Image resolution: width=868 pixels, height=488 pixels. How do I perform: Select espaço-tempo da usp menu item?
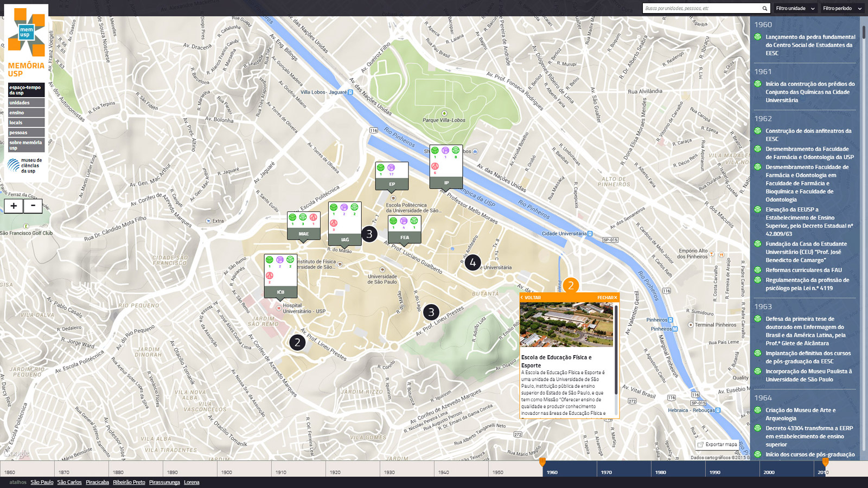coord(26,90)
